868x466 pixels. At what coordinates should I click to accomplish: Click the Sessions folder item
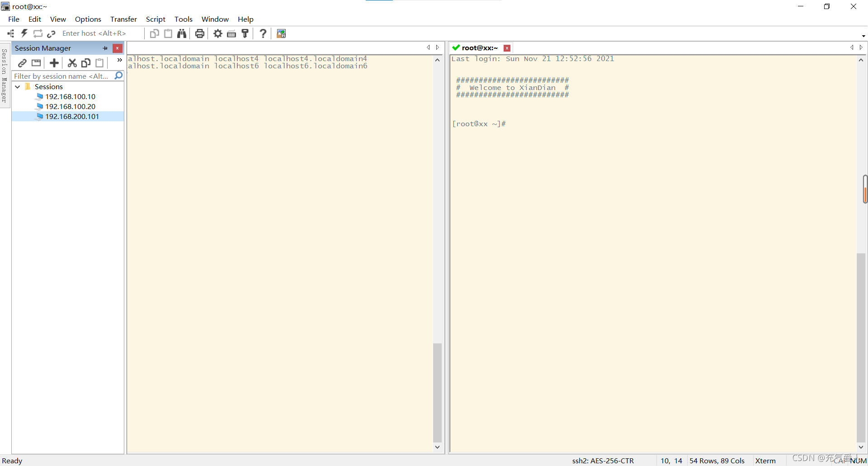click(49, 86)
